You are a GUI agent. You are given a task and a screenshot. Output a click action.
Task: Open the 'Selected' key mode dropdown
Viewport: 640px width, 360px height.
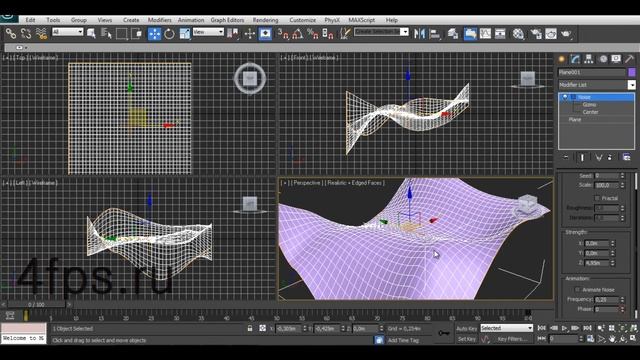(507, 328)
